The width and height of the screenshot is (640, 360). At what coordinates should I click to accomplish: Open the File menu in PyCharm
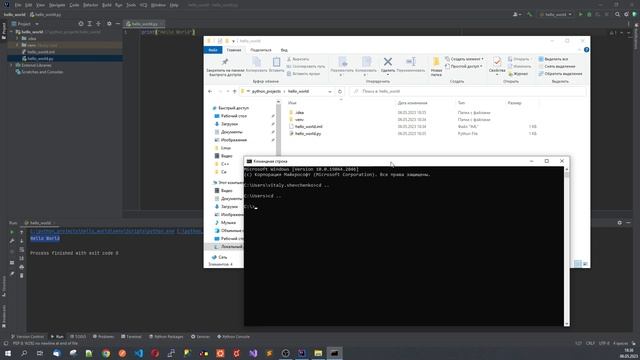click(x=18, y=5)
